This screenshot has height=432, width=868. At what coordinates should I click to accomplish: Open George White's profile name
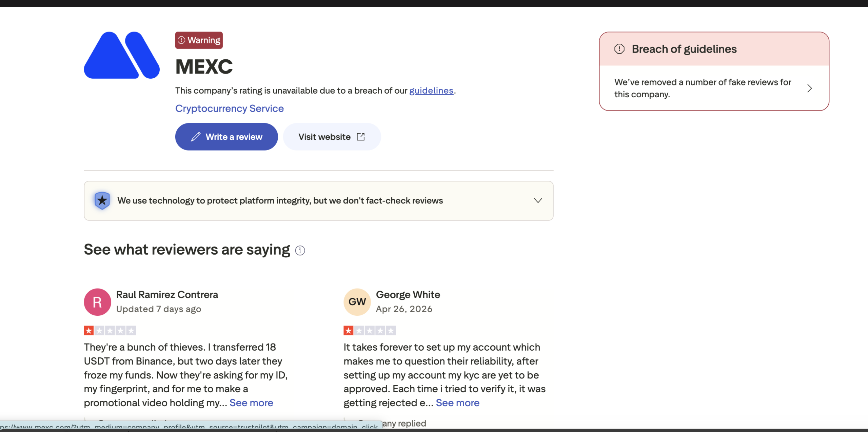[408, 295]
